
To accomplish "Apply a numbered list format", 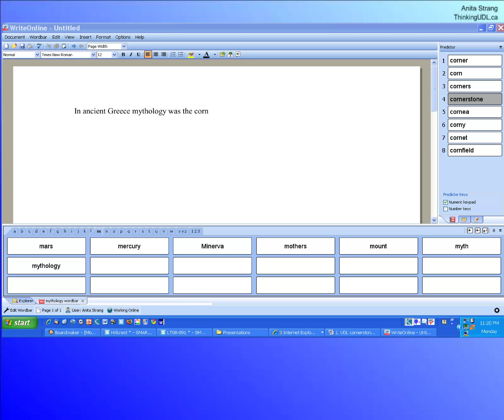I will pyautogui.click(x=173, y=54).
